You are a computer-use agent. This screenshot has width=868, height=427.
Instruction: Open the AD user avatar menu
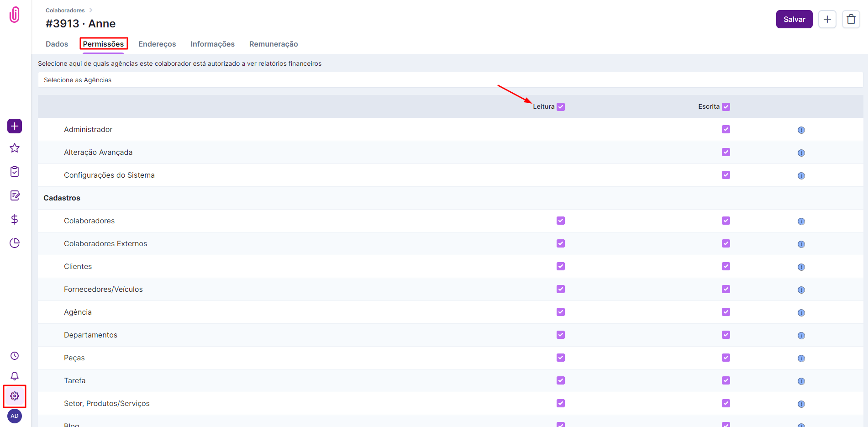tap(15, 416)
